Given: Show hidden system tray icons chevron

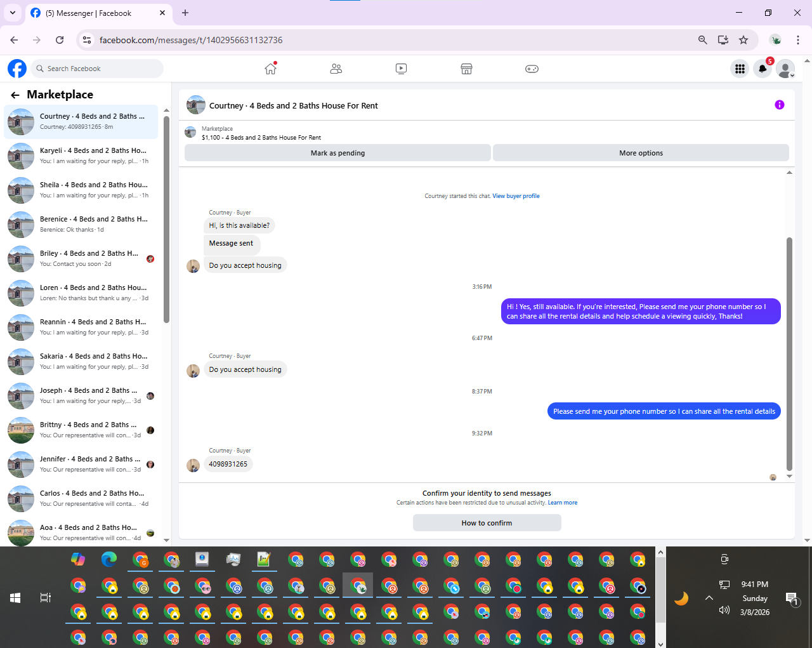Looking at the screenshot, I should pos(709,598).
